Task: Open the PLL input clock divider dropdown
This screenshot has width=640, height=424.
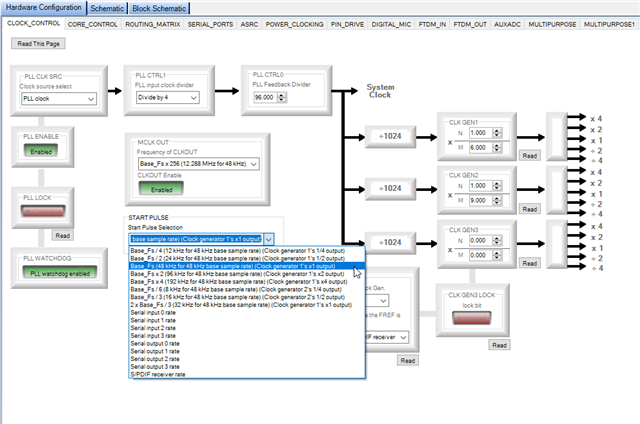Action: tap(168, 98)
